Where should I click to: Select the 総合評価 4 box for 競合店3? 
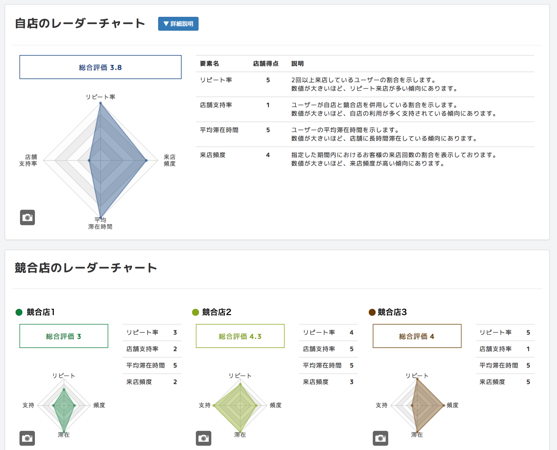(x=417, y=336)
